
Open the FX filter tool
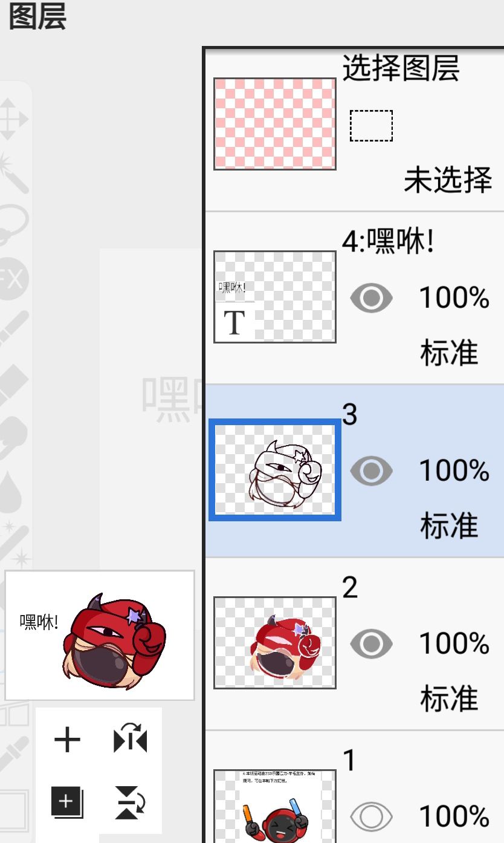(x=13, y=279)
